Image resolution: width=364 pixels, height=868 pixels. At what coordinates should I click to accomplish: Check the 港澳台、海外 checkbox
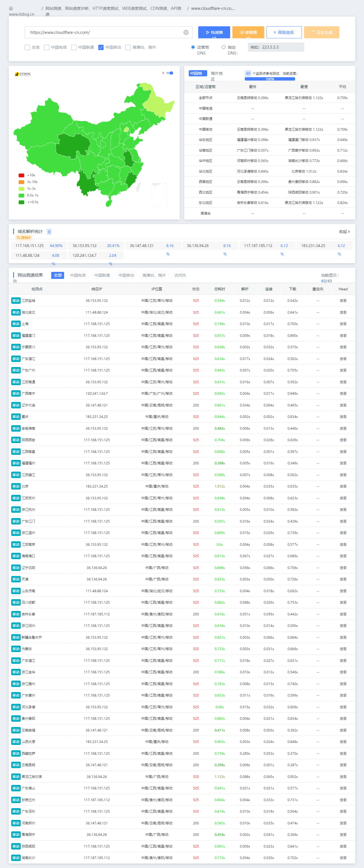pos(128,48)
